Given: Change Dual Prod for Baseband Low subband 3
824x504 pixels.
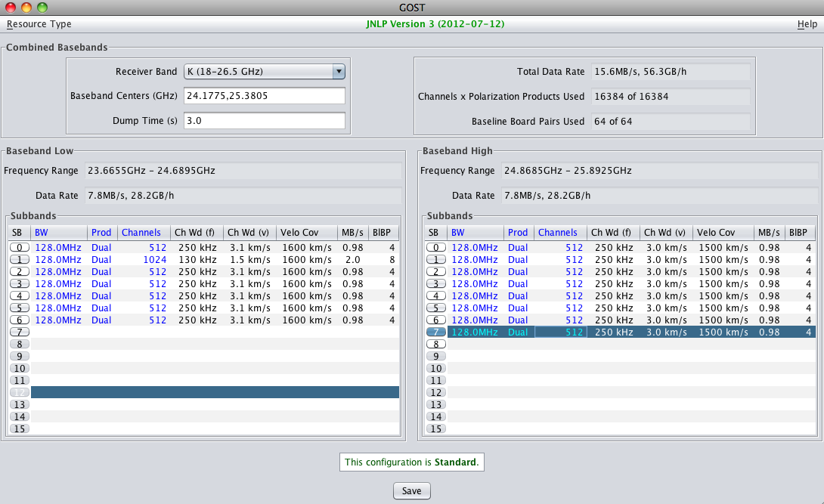Looking at the screenshot, I should pos(101,283).
